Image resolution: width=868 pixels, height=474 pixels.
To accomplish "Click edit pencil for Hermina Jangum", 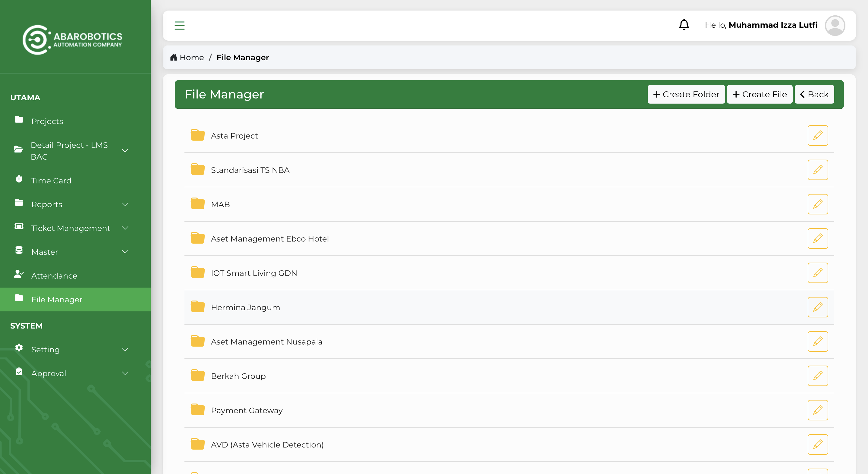I will [817, 307].
